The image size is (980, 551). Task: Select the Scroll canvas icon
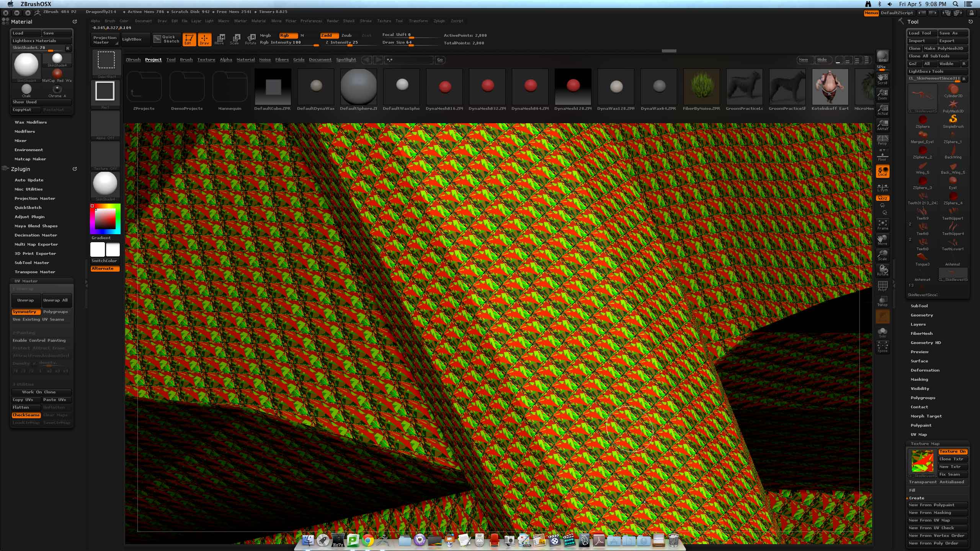point(882,79)
